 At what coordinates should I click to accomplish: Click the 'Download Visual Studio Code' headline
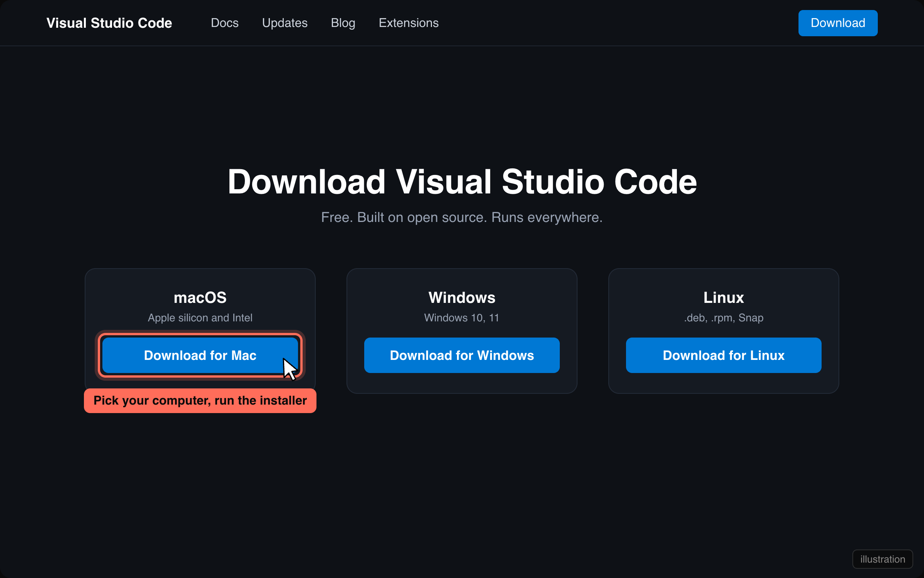pos(462,182)
